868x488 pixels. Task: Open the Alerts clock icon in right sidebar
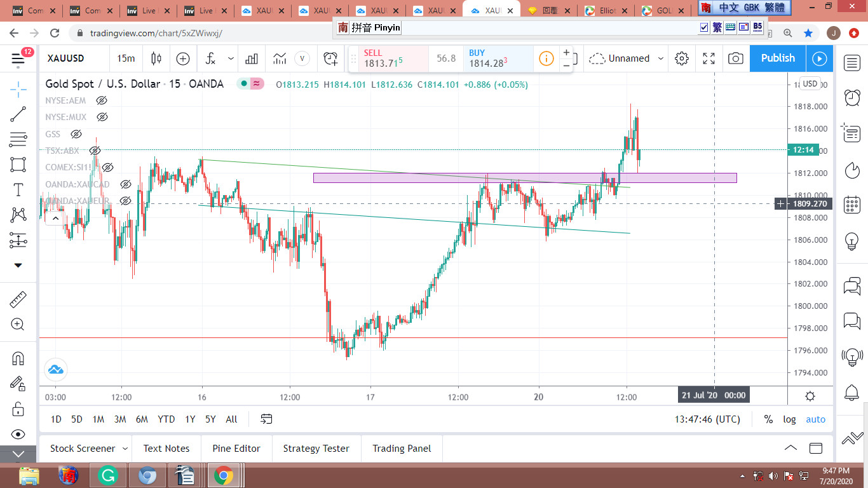click(851, 97)
